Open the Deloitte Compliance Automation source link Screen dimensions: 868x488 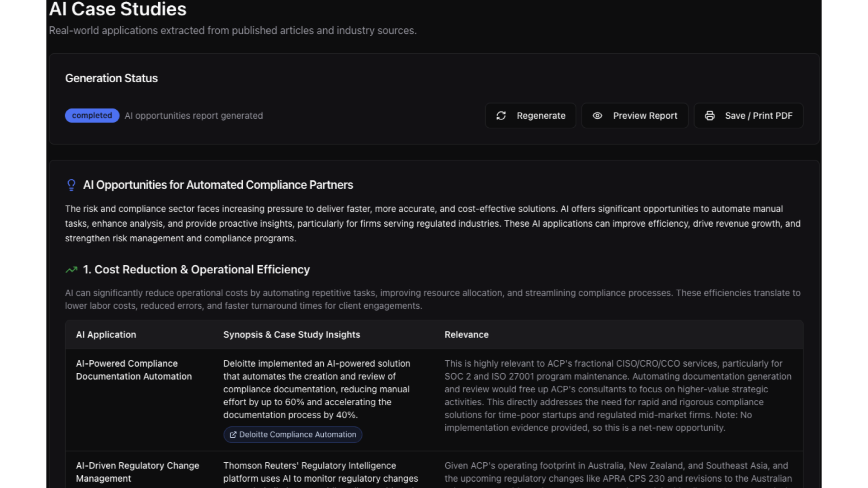(x=293, y=435)
